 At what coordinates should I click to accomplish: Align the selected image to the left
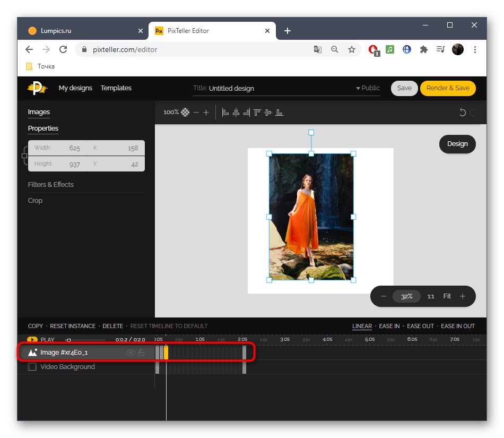[225, 113]
